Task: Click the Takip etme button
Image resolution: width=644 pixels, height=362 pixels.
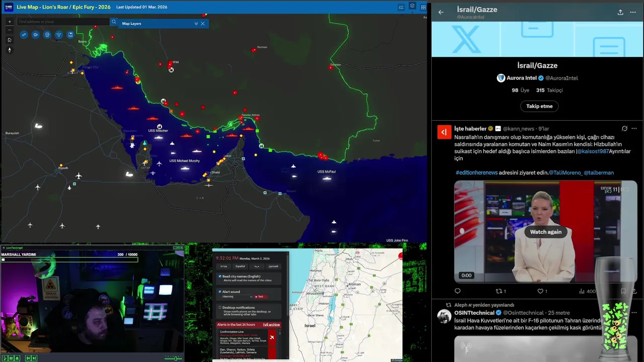Action: tap(539, 106)
